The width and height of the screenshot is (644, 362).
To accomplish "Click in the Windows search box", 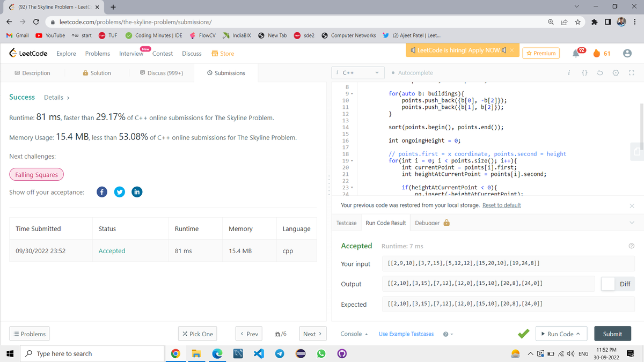I will point(91,354).
